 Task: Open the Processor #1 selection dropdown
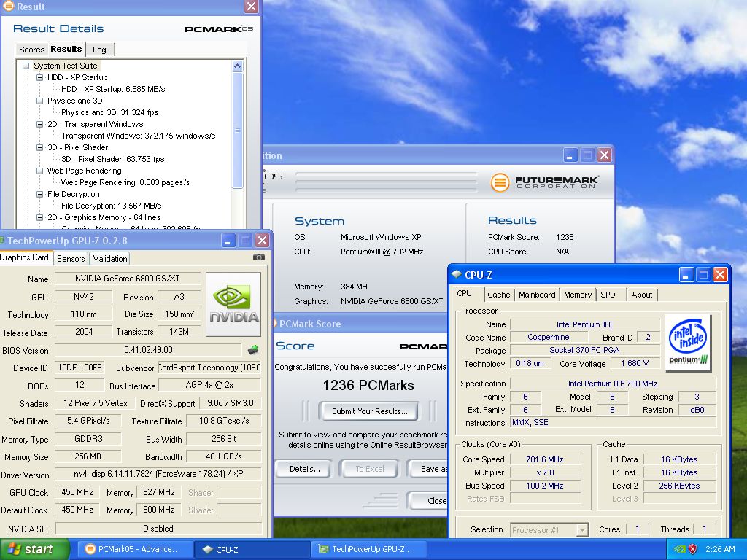tap(581, 529)
